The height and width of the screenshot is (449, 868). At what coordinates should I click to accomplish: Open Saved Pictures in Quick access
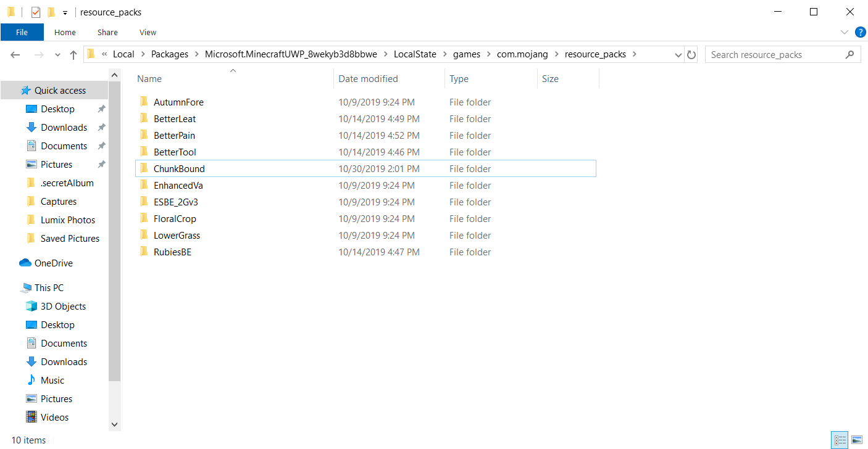pyautogui.click(x=70, y=238)
